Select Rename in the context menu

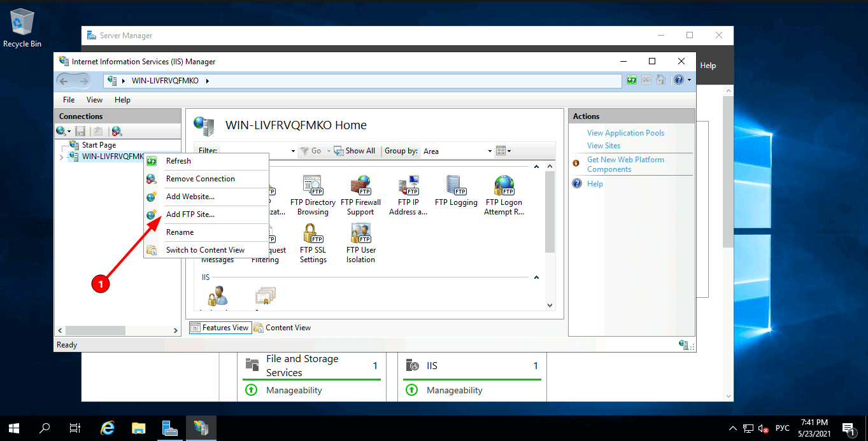click(206, 232)
